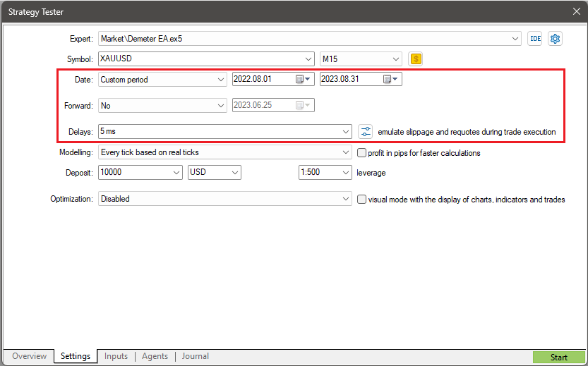Click the green Start button

(x=559, y=358)
